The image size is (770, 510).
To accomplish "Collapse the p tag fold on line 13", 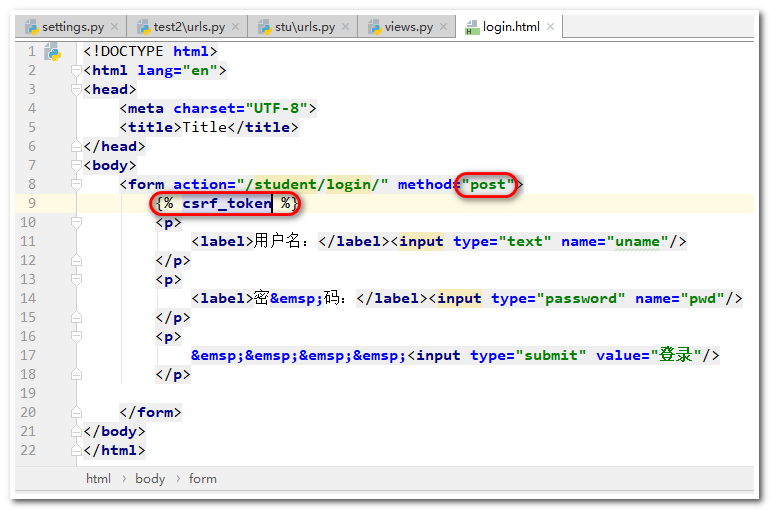I will [x=76, y=279].
